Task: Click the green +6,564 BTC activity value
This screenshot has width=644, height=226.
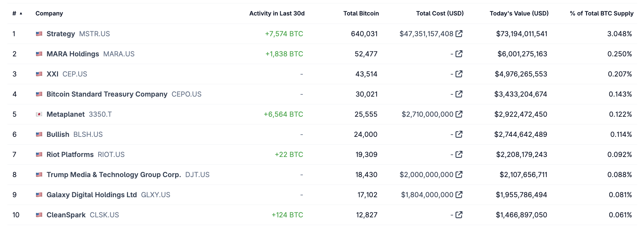Action: pyautogui.click(x=284, y=114)
